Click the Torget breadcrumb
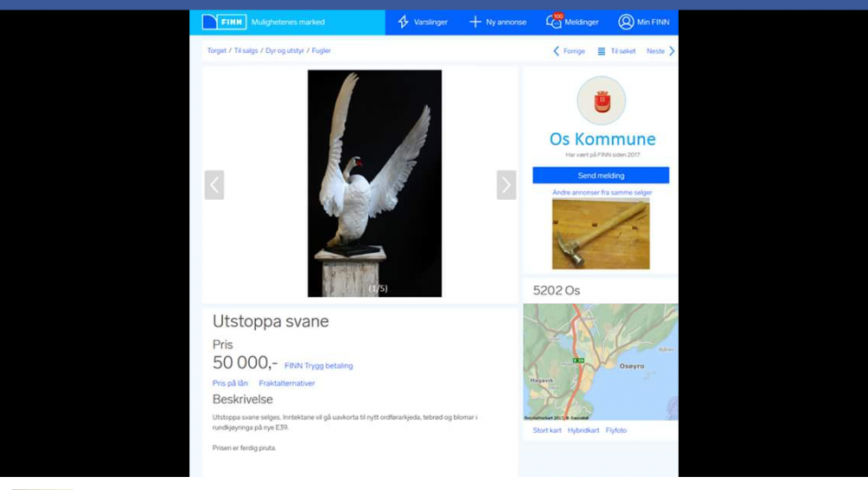 coord(216,50)
